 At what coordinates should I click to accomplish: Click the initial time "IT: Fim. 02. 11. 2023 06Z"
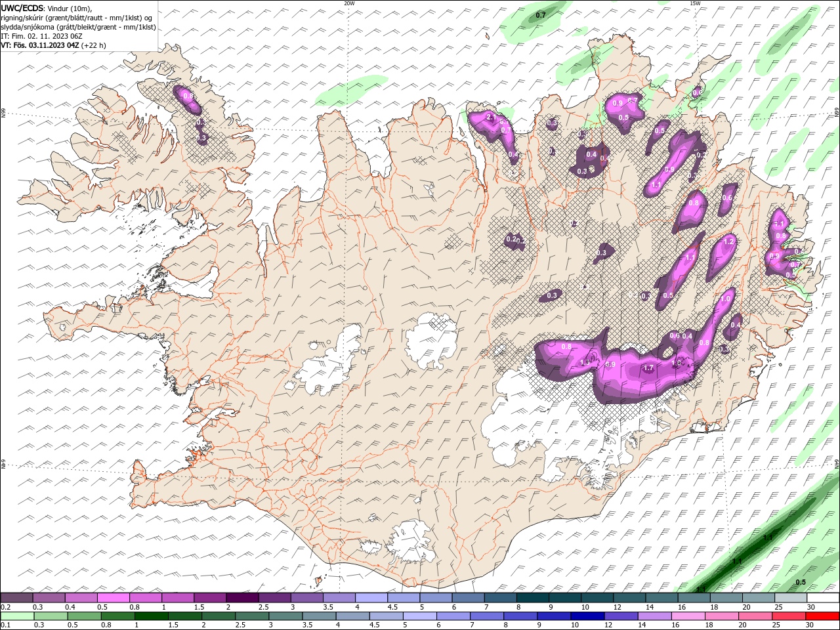[x=41, y=36]
